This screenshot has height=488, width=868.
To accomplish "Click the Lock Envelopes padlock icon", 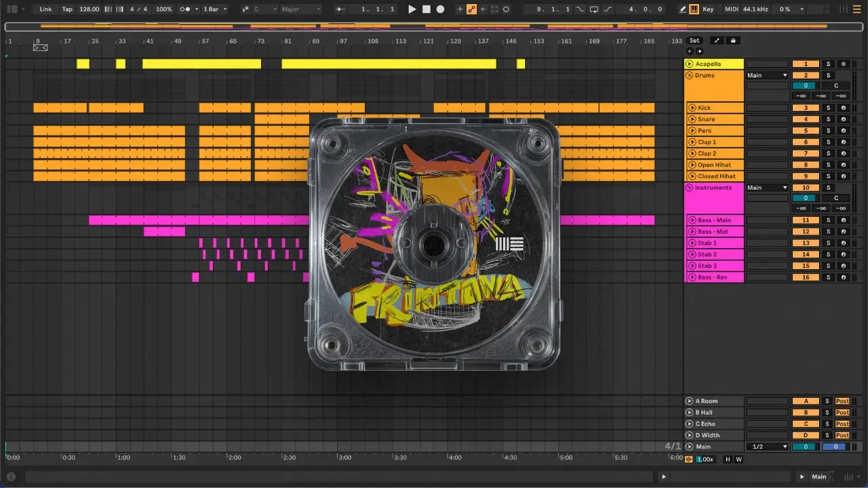I will click(732, 41).
